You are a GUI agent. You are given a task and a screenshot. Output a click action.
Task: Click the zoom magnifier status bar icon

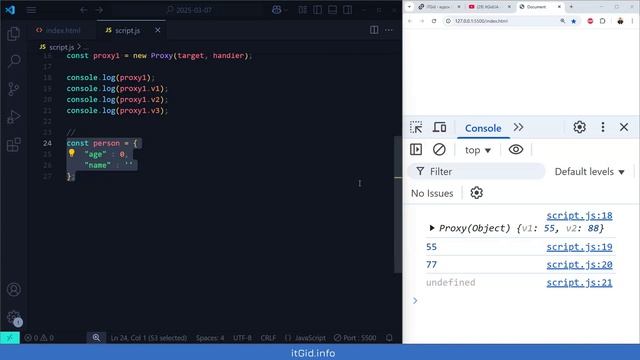pos(96,338)
